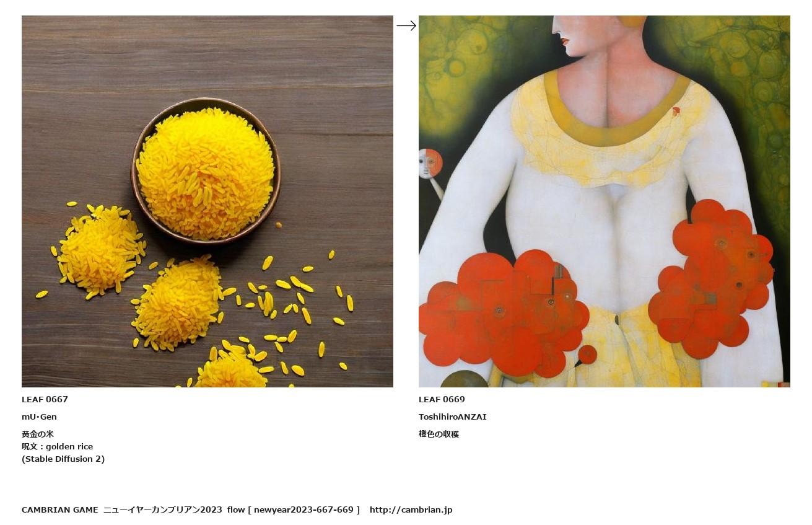Click the LEAF 0667 label
812x525 pixels.
45,400
